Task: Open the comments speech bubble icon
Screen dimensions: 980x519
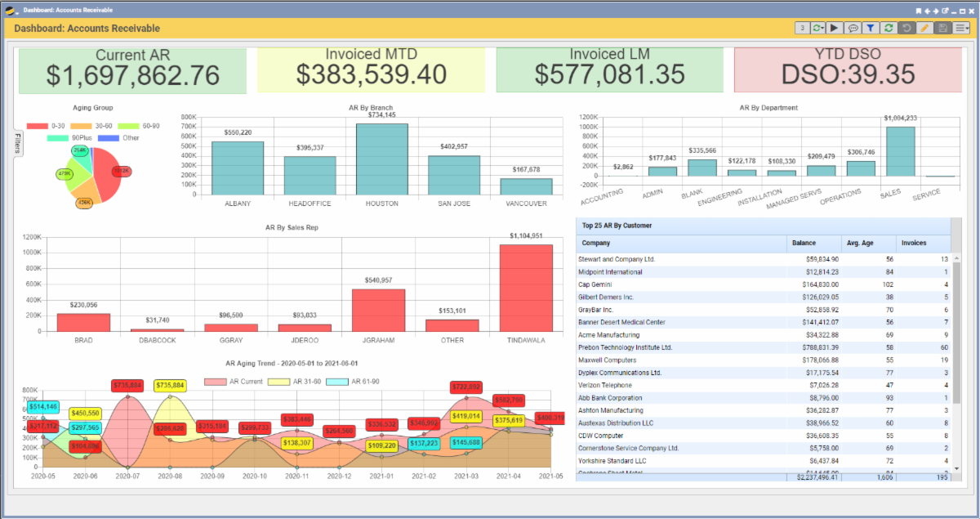Action: [852, 28]
